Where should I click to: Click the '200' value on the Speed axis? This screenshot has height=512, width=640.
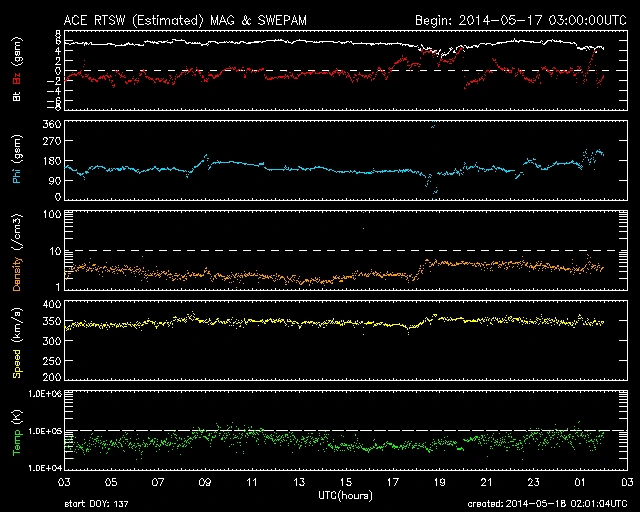click(52, 376)
